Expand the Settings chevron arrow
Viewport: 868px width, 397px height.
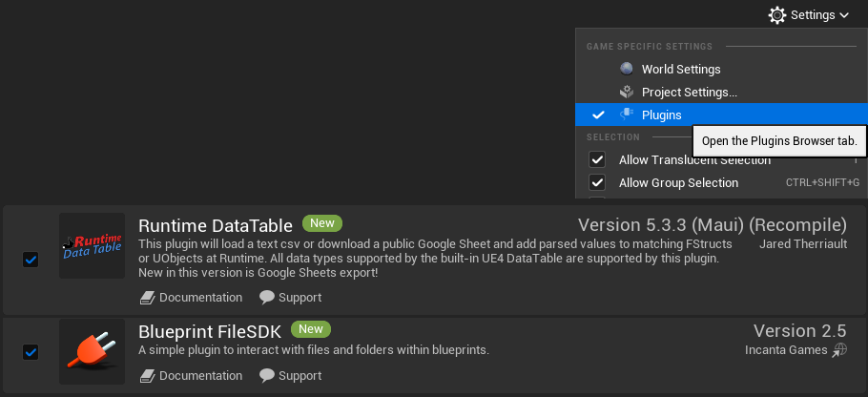click(x=843, y=15)
